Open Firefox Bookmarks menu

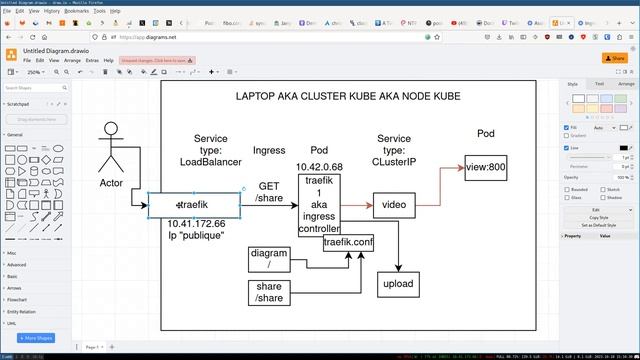pyautogui.click(x=76, y=11)
